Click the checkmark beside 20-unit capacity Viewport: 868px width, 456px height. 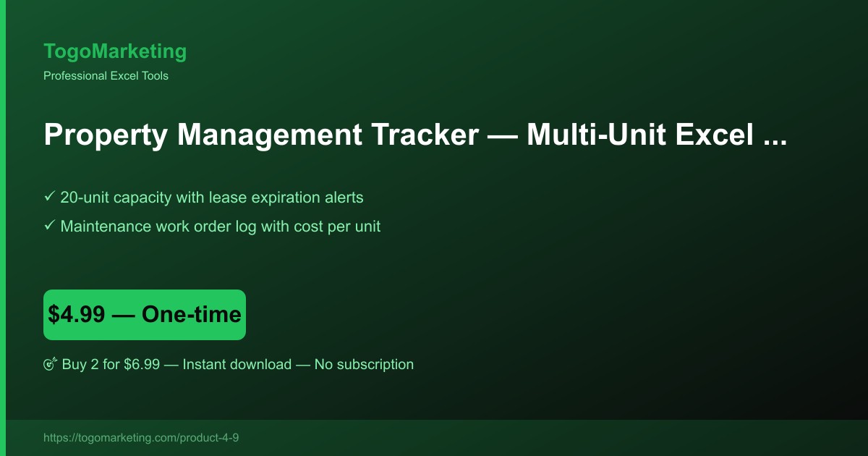pyautogui.click(x=50, y=197)
